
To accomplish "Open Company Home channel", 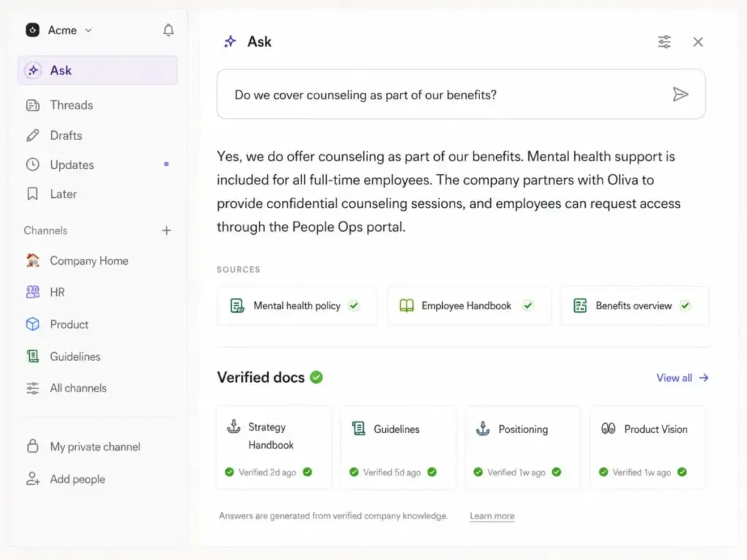I will click(x=98, y=261).
